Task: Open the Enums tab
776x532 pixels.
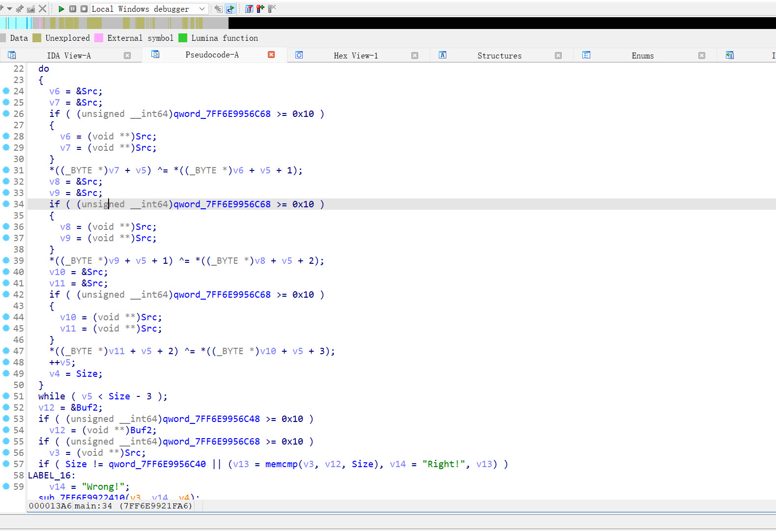Action: pyautogui.click(x=642, y=56)
